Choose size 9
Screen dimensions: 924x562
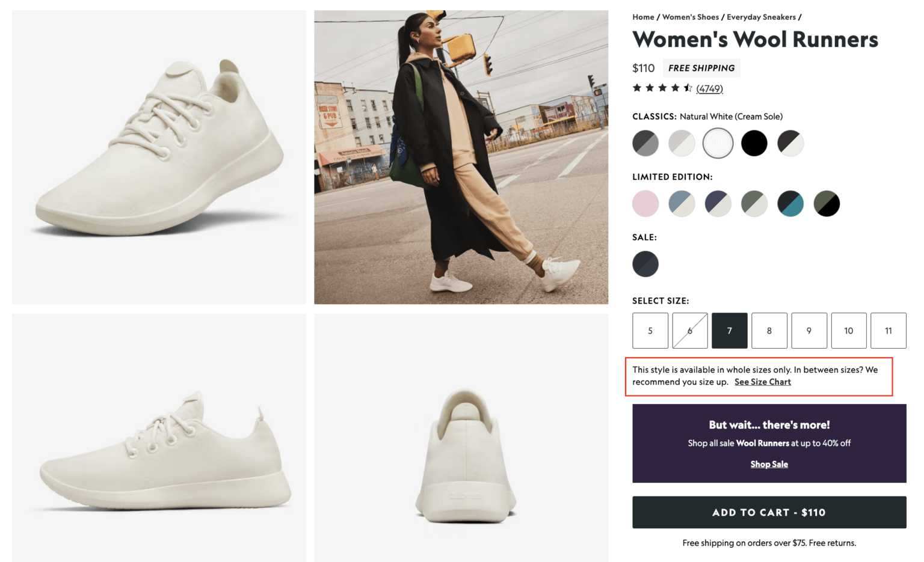(x=808, y=331)
